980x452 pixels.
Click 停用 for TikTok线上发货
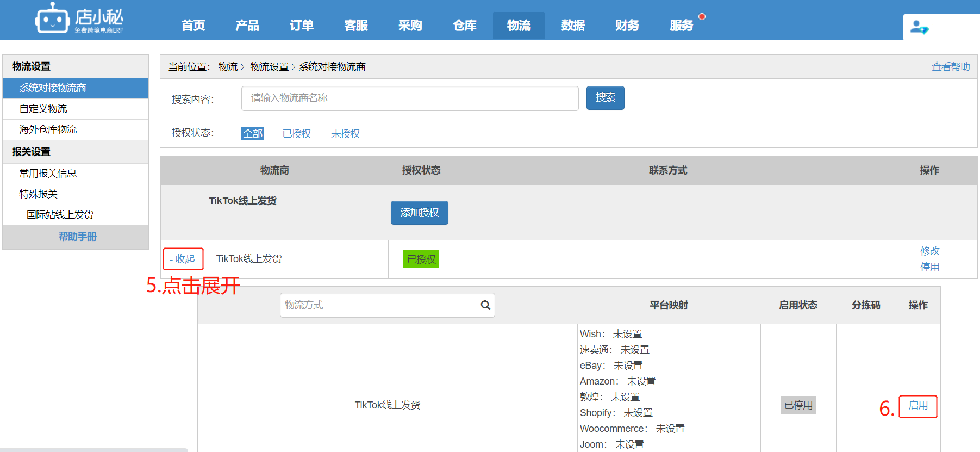930,267
